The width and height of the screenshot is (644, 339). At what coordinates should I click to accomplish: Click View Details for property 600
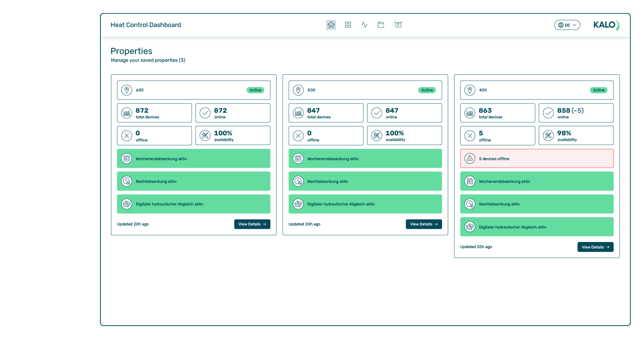click(252, 224)
